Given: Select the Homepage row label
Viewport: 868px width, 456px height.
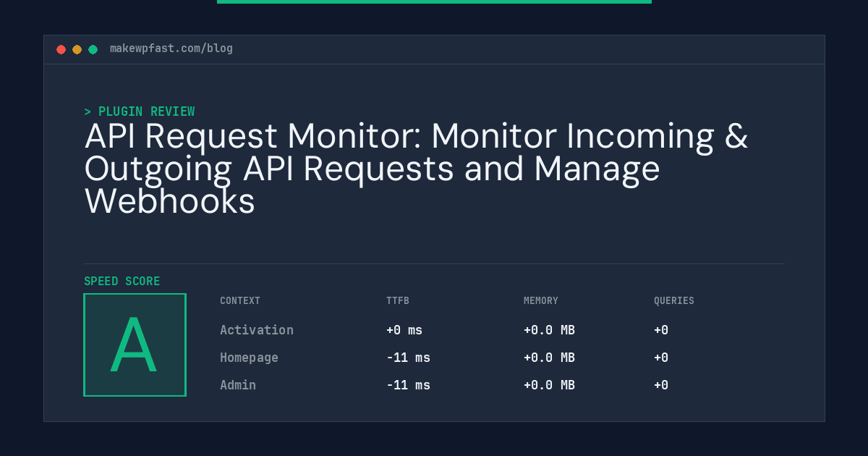Looking at the screenshot, I should [x=249, y=358].
